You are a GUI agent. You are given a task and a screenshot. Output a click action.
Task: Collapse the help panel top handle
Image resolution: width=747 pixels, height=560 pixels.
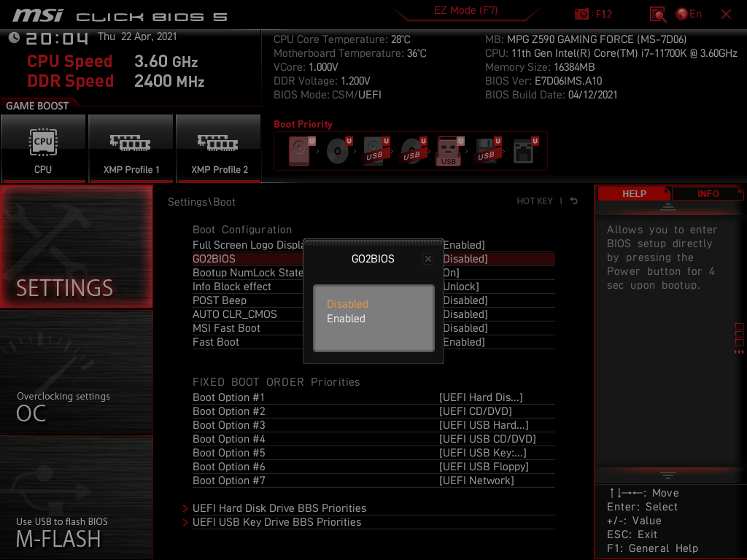click(x=668, y=206)
